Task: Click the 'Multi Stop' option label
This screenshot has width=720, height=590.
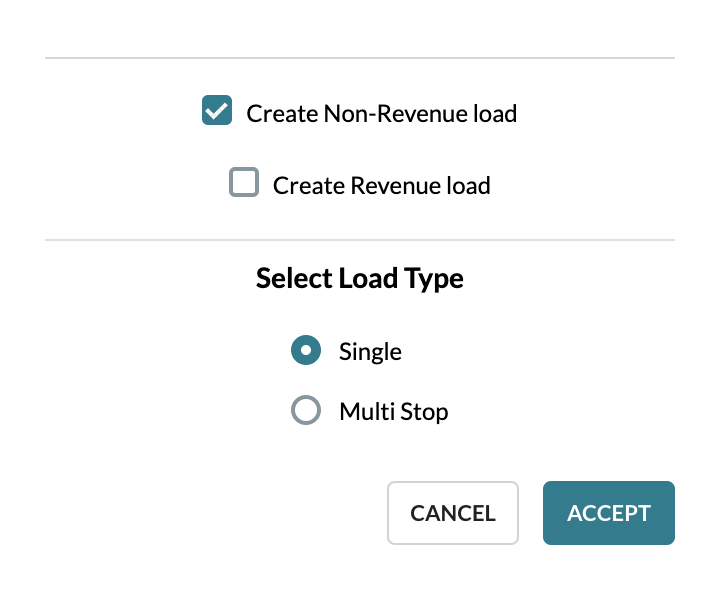Action: tap(394, 411)
